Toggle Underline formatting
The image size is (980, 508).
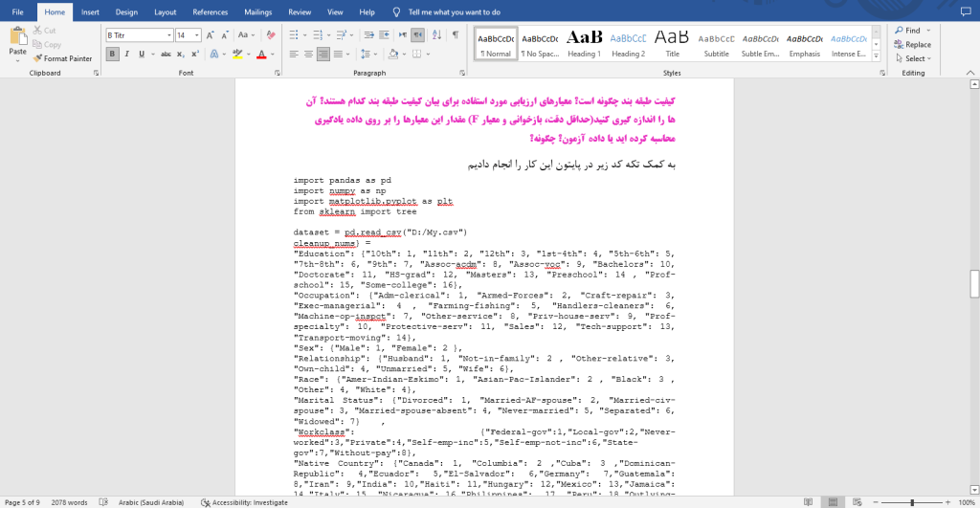pos(142,55)
